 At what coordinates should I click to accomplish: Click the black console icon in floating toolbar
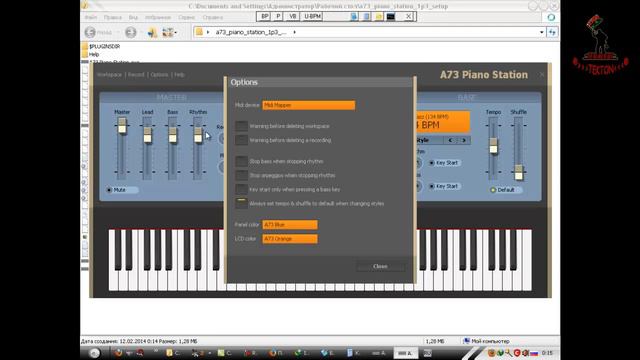tap(391, 16)
